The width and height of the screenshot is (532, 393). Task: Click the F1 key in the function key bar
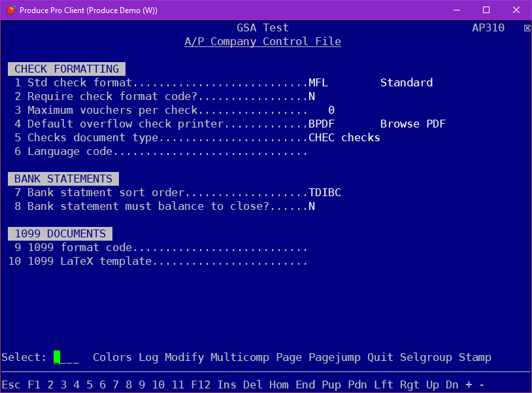(x=34, y=385)
